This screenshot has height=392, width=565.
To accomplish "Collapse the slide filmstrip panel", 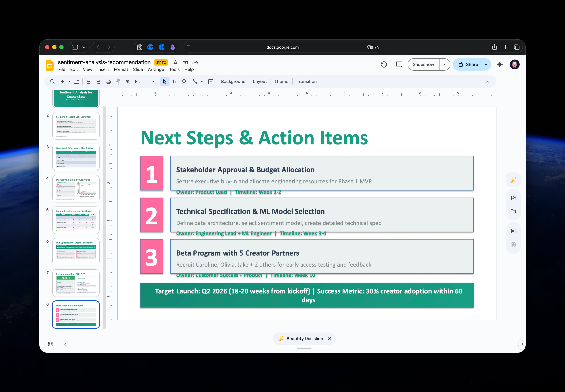I will coord(65,344).
